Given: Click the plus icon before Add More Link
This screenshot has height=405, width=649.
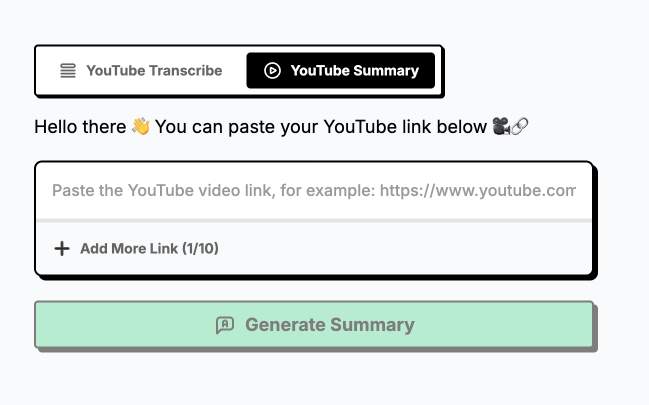Looking at the screenshot, I should coord(62,248).
